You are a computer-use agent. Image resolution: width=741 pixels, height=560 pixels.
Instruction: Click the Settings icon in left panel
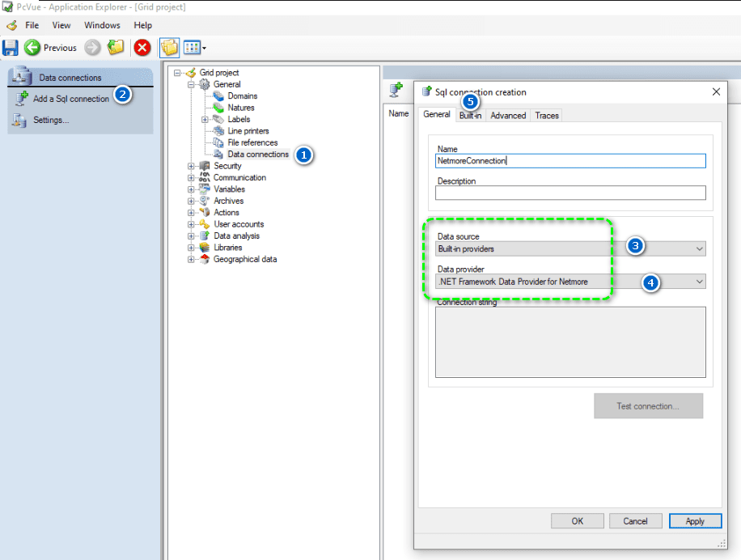coord(19,120)
